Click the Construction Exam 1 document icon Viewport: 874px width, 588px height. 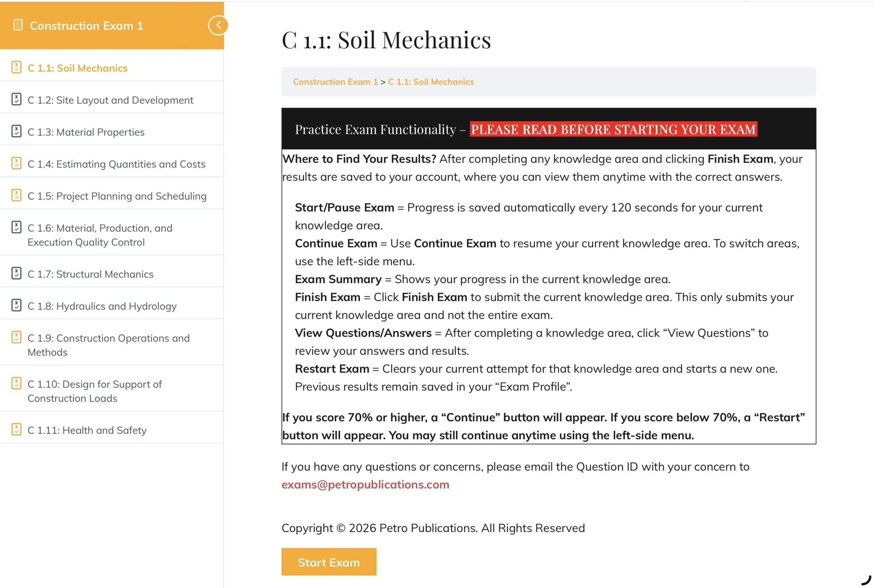click(x=18, y=25)
